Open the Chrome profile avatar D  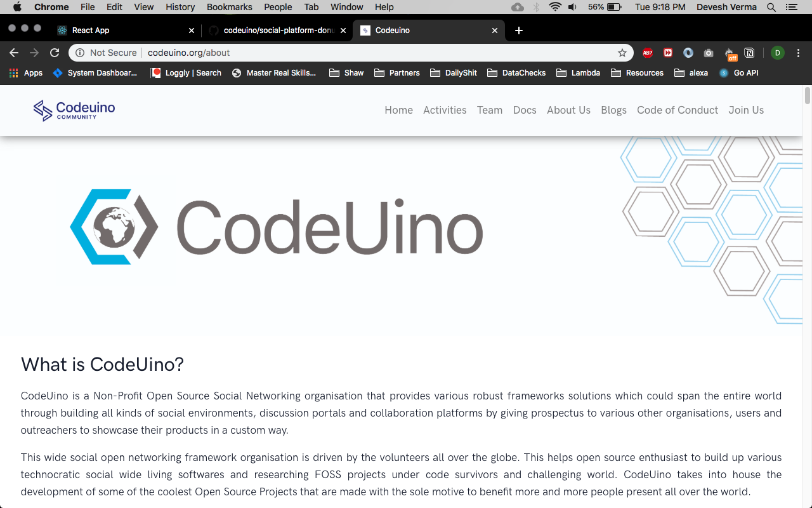click(x=778, y=53)
